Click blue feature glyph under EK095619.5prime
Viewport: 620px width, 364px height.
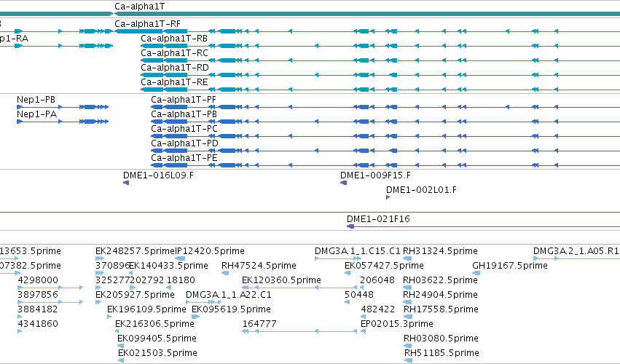195,317
